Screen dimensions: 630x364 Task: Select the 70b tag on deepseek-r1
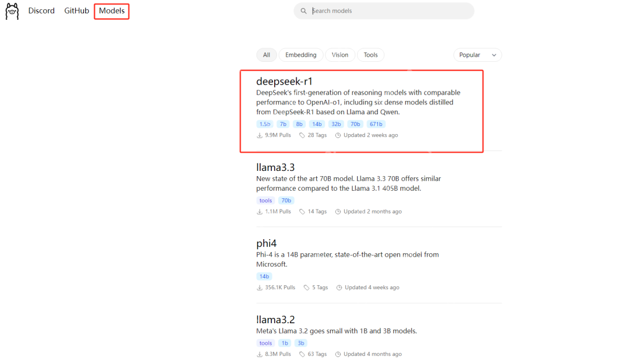pyautogui.click(x=355, y=124)
